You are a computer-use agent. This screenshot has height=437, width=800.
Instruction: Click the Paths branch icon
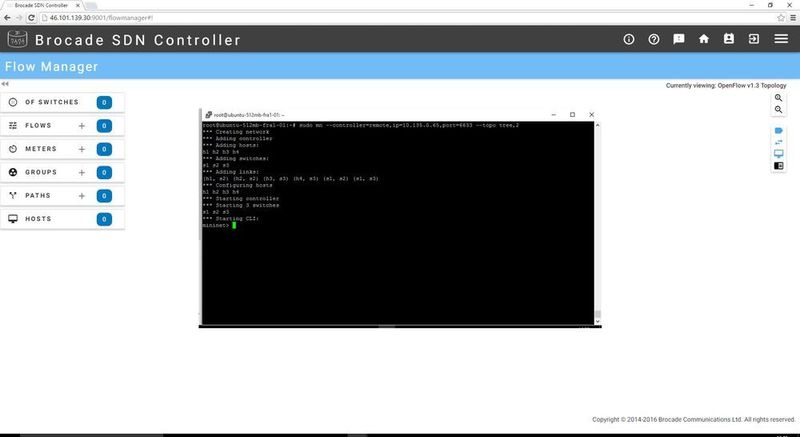13,195
